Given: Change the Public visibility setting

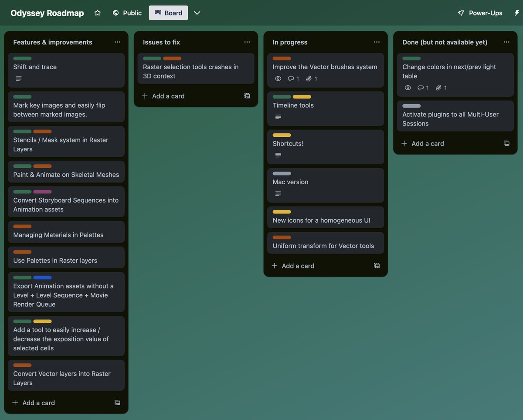Looking at the screenshot, I should (x=127, y=13).
